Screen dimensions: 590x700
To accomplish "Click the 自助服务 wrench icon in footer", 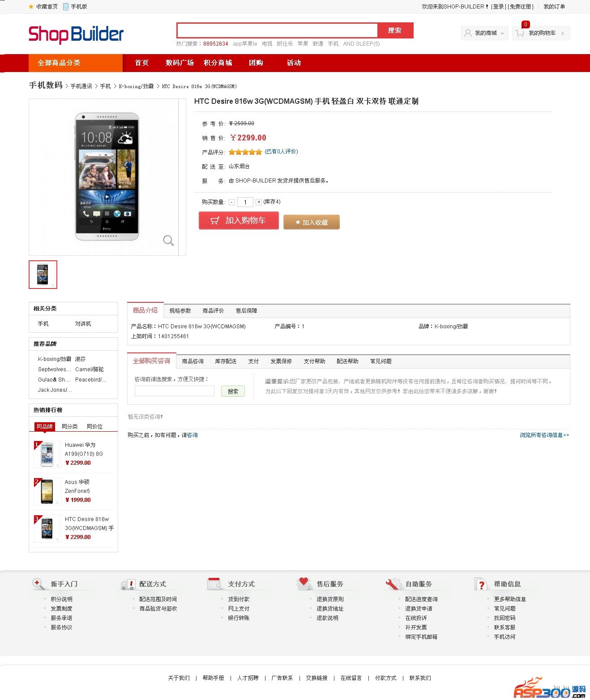I will pyautogui.click(x=393, y=584).
